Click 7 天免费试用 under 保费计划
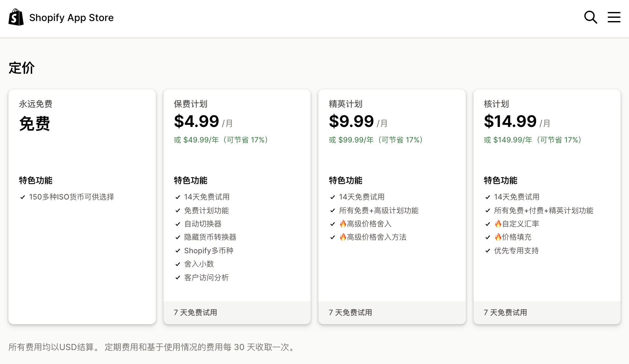The height and width of the screenshot is (364, 629). (x=195, y=313)
